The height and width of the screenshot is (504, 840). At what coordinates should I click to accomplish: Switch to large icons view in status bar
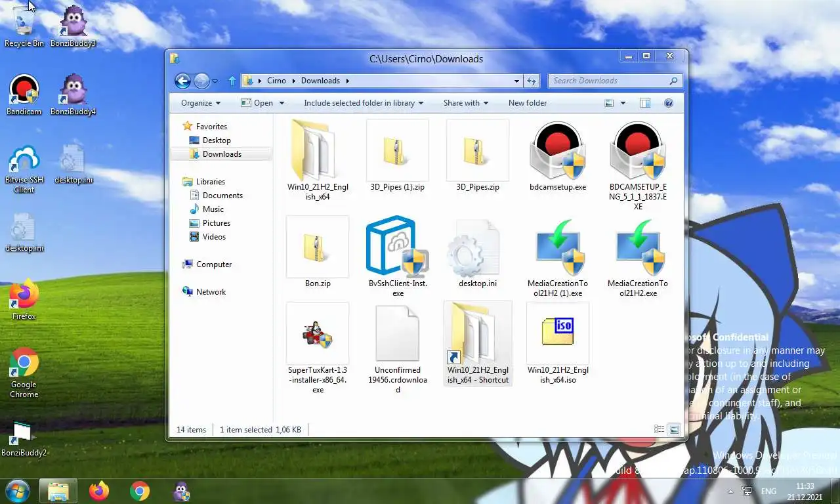tap(674, 429)
